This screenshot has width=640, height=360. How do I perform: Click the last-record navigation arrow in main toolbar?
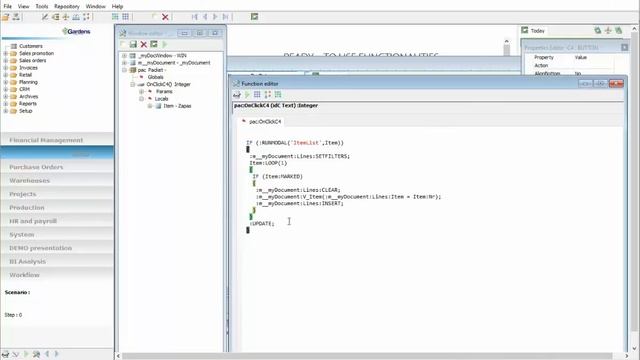coord(225,17)
